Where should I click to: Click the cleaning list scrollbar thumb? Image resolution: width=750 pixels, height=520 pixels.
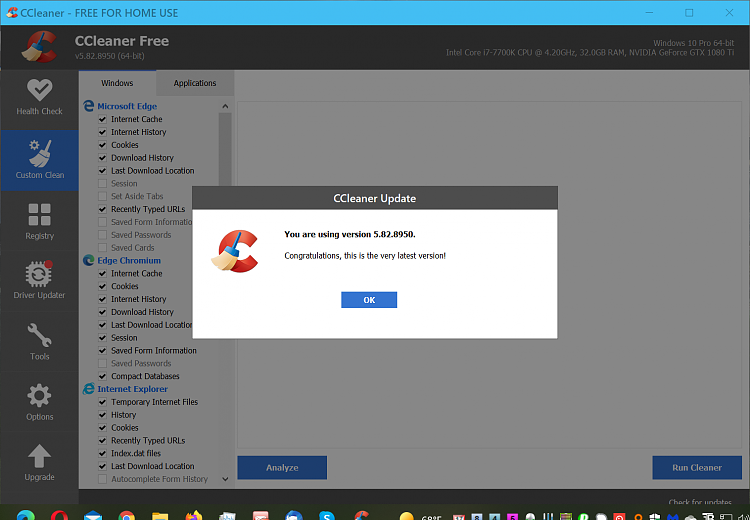(x=225, y=149)
